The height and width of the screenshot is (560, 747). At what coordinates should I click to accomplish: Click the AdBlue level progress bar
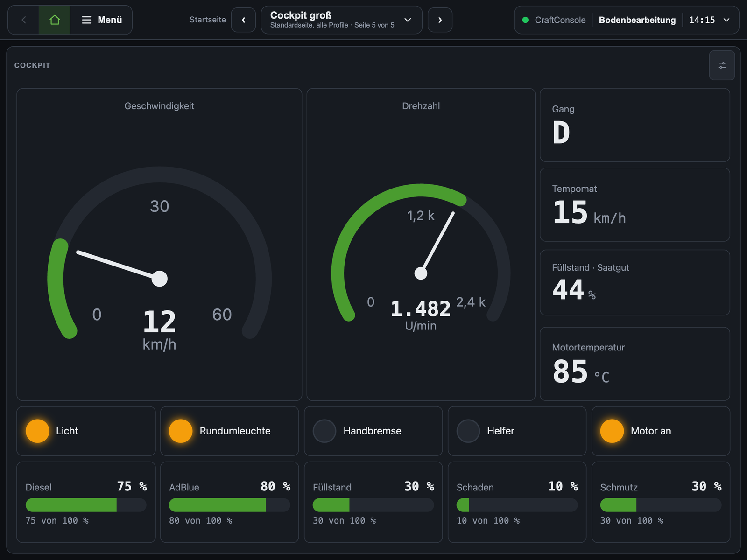click(229, 505)
